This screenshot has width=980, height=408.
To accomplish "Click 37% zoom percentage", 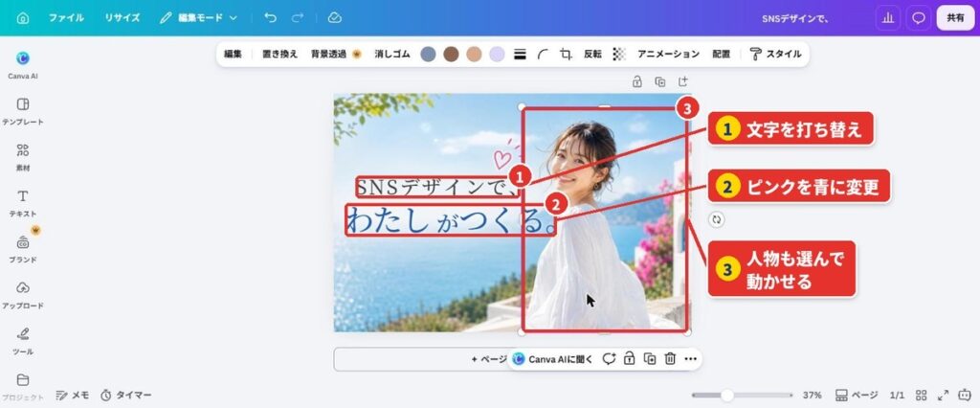I will click(x=812, y=396).
